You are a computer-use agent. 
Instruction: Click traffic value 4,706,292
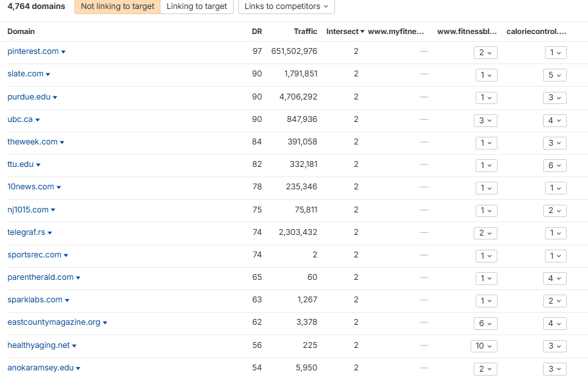coord(298,97)
